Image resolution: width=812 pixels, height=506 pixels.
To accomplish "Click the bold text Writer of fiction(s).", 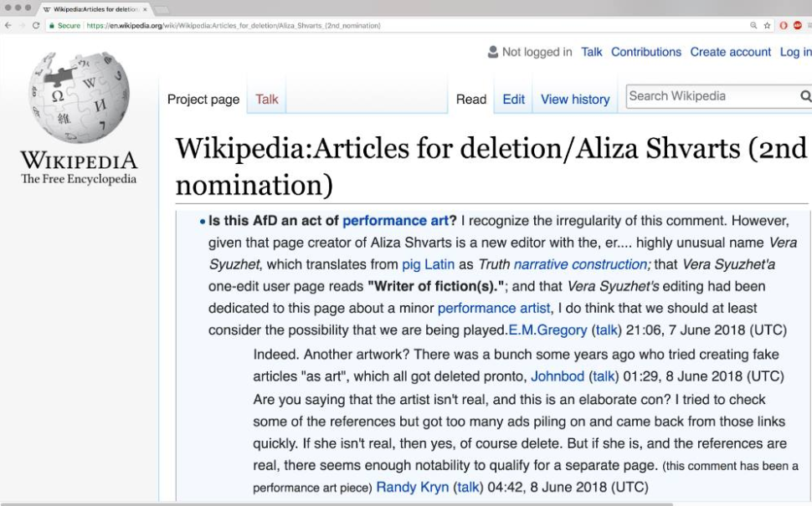I will [x=436, y=287].
